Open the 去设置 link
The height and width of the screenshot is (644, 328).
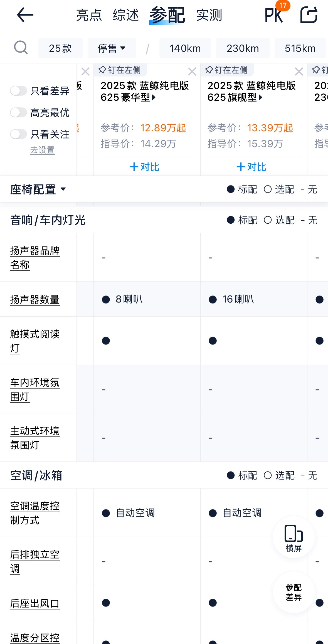point(42,150)
